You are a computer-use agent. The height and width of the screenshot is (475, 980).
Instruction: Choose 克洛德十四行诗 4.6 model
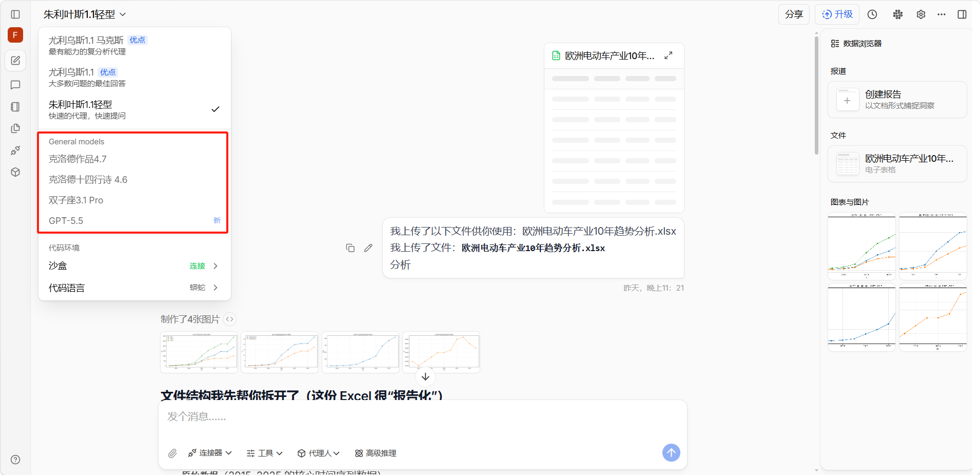pos(133,180)
